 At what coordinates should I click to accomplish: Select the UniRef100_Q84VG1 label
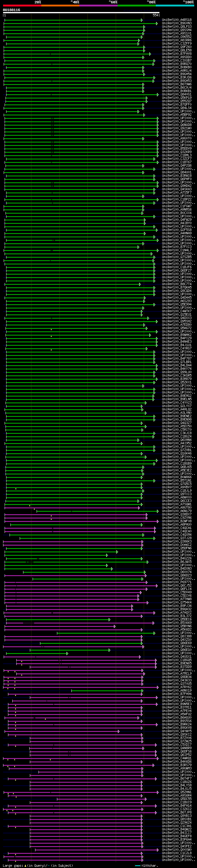pos(177,94)
